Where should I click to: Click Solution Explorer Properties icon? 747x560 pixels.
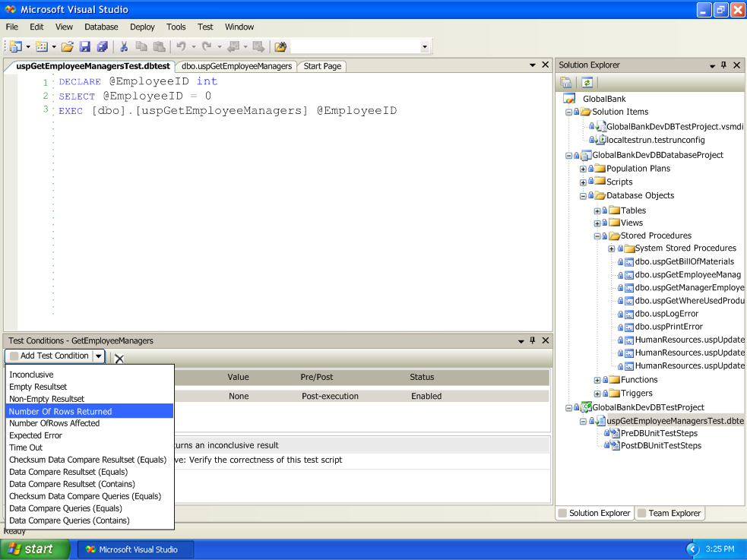click(x=566, y=82)
